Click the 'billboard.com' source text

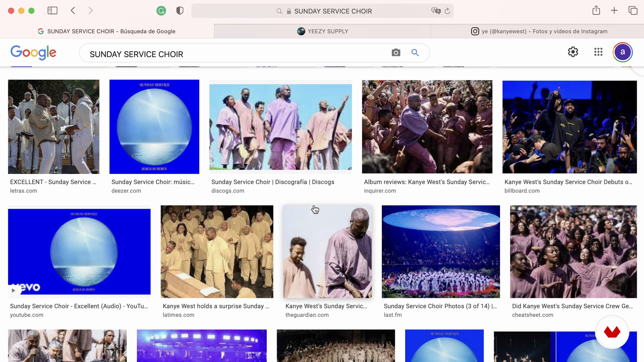click(x=522, y=191)
